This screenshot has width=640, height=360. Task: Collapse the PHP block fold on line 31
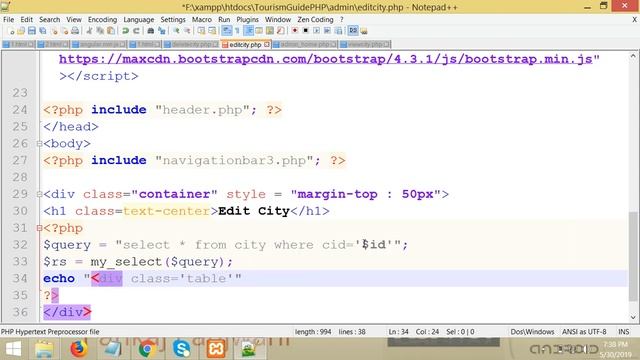pyautogui.click(x=39, y=228)
